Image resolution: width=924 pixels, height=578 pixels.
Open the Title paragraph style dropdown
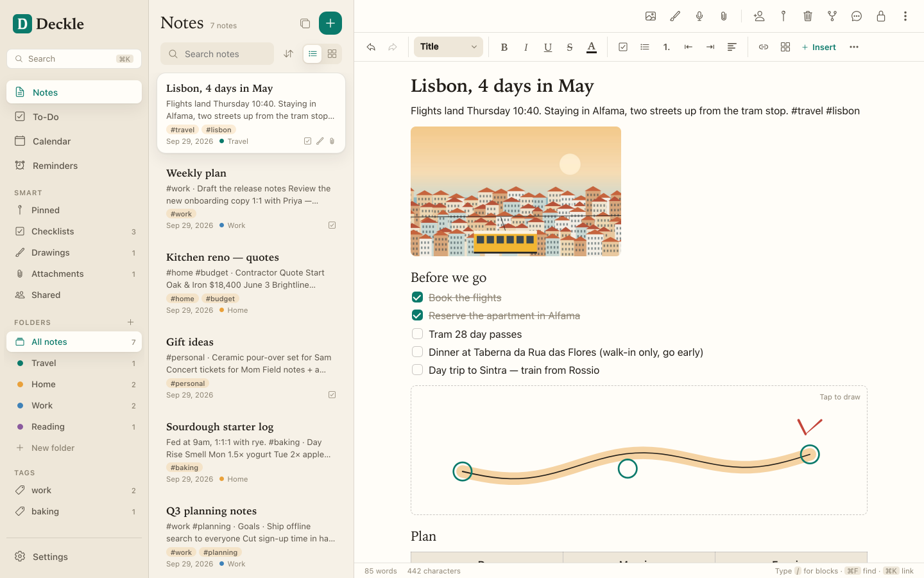[x=449, y=47]
